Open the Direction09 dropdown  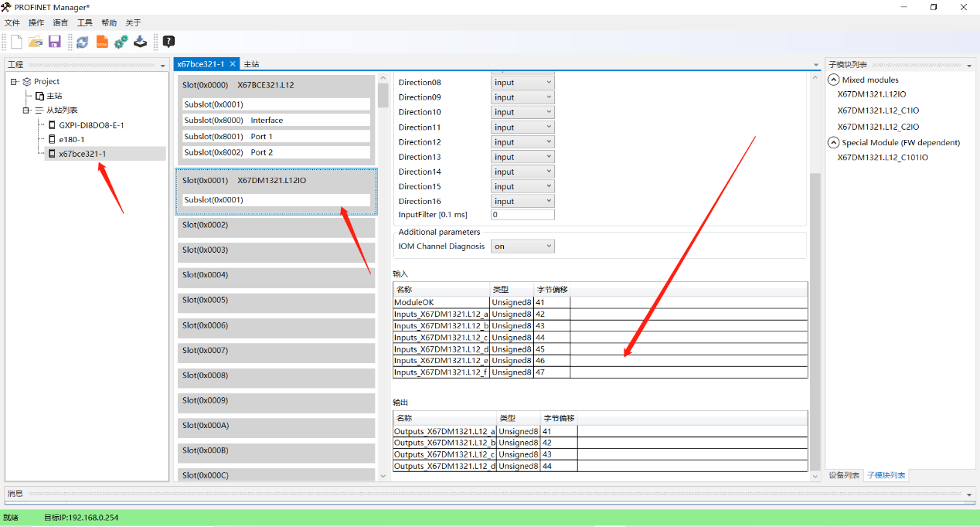[522, 97]
